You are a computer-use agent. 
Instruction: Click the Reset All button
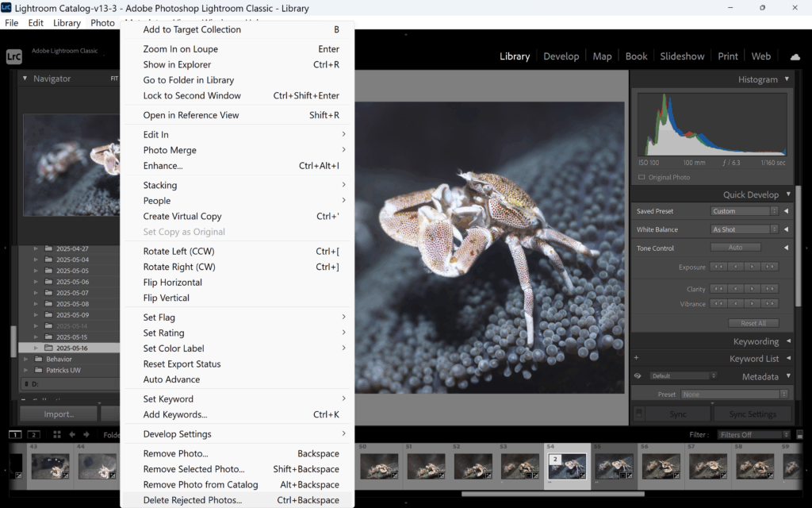753,323
